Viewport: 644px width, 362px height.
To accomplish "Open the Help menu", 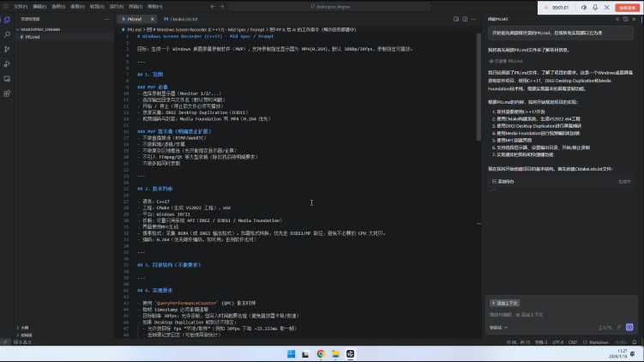I will tap(155, 7).
